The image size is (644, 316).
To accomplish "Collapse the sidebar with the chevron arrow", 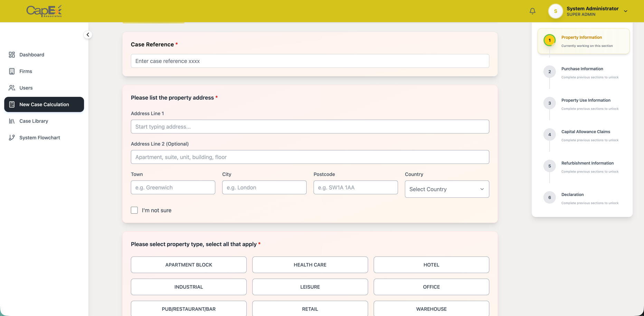I will tap(88, 35).
